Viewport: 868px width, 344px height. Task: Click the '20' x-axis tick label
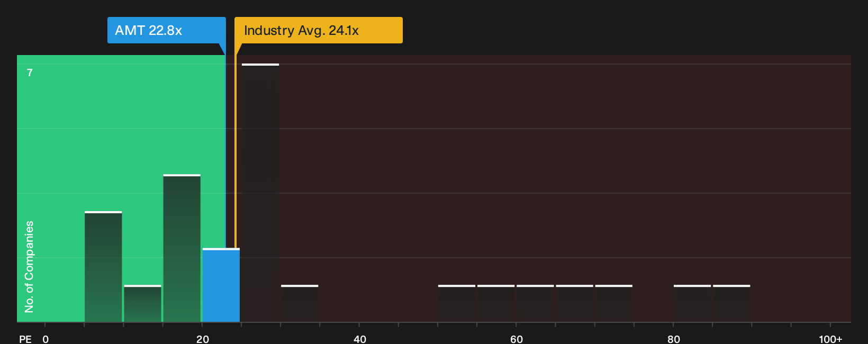203,339
